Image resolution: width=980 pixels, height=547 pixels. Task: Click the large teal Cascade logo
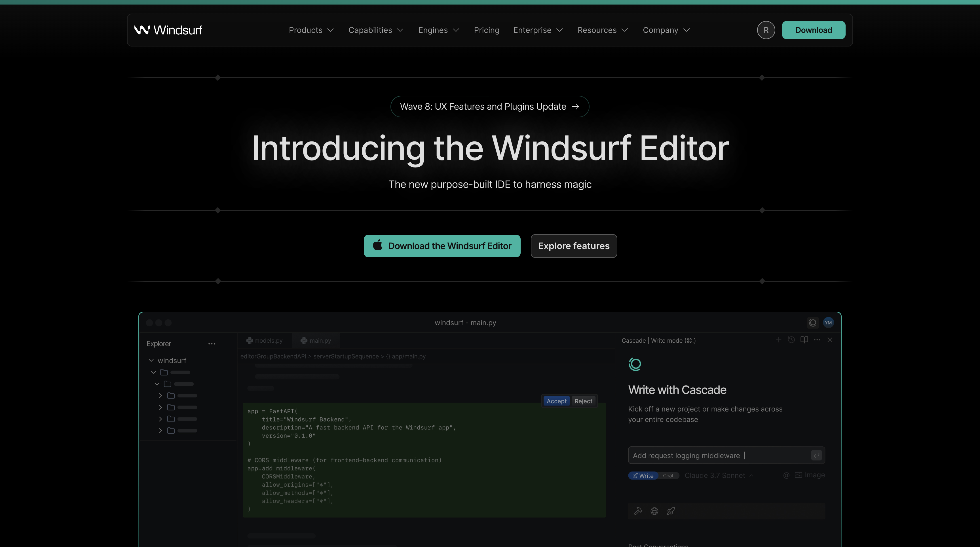point(635,364)
